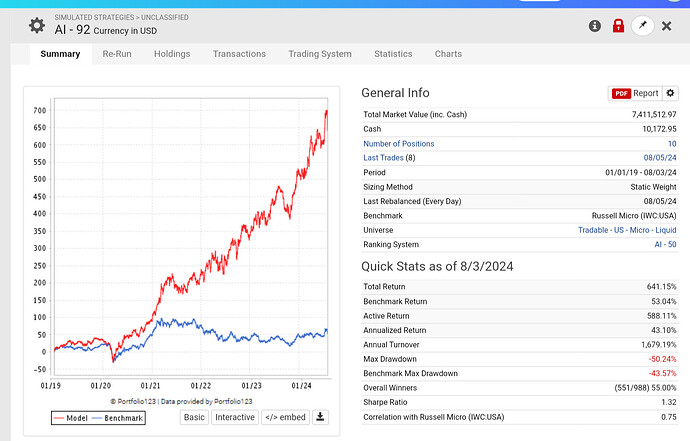The image size is (690, 441).
Task: Click the Portfolio123 data credit text
Action: [x=181, y=401]
